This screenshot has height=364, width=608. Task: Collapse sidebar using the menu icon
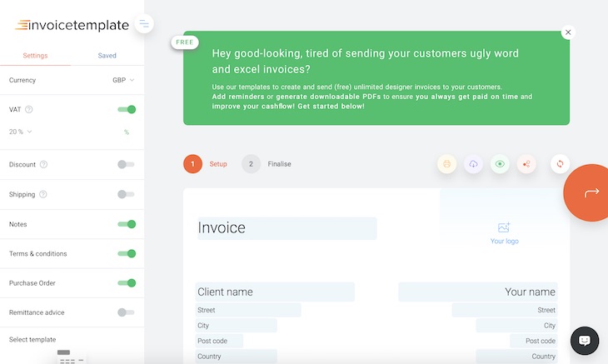click(144, 24)
